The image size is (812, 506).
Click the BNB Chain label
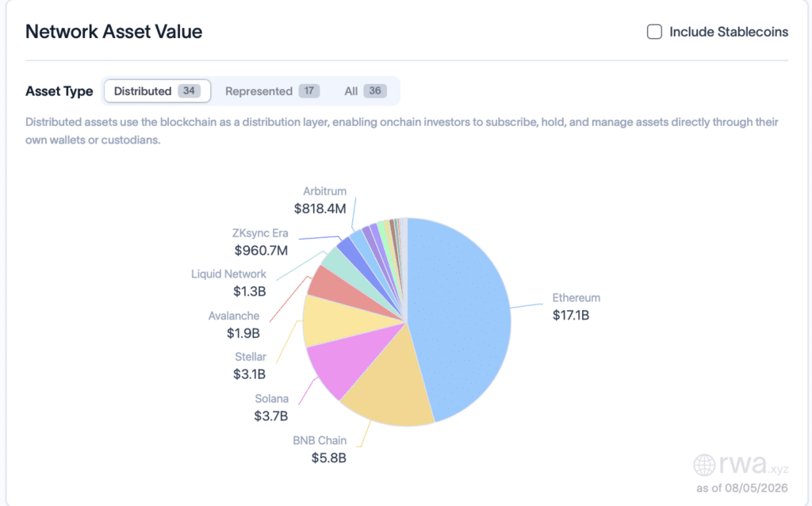coord(320,440)
